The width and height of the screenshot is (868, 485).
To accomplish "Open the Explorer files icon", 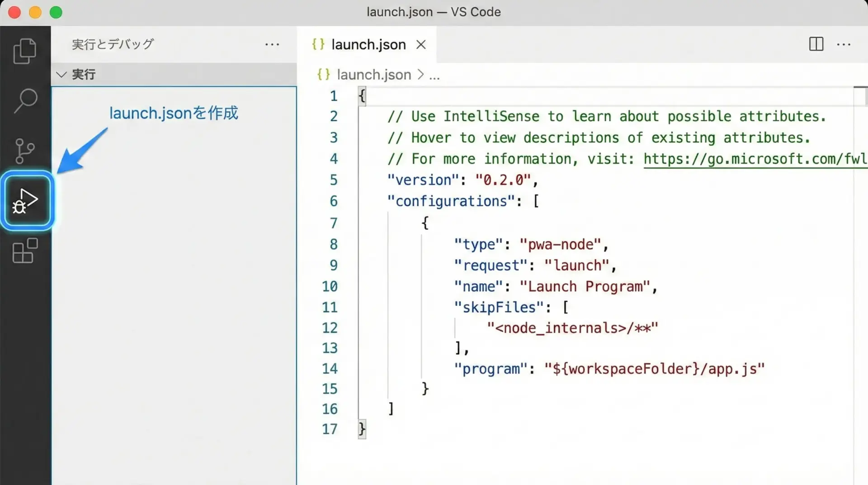I will pyautogui.click(x=25, y=51).
